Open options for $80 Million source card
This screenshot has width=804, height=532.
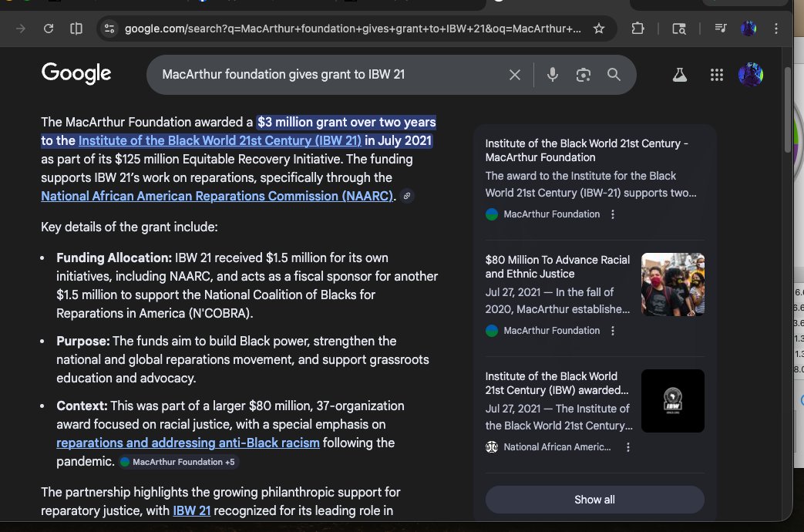613,331
